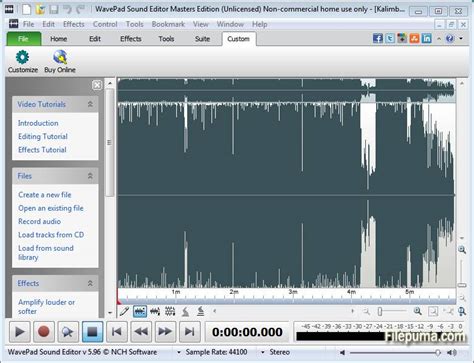Switch to the Home ribbon tab
The image size is (474, 363).
[59, 39]
